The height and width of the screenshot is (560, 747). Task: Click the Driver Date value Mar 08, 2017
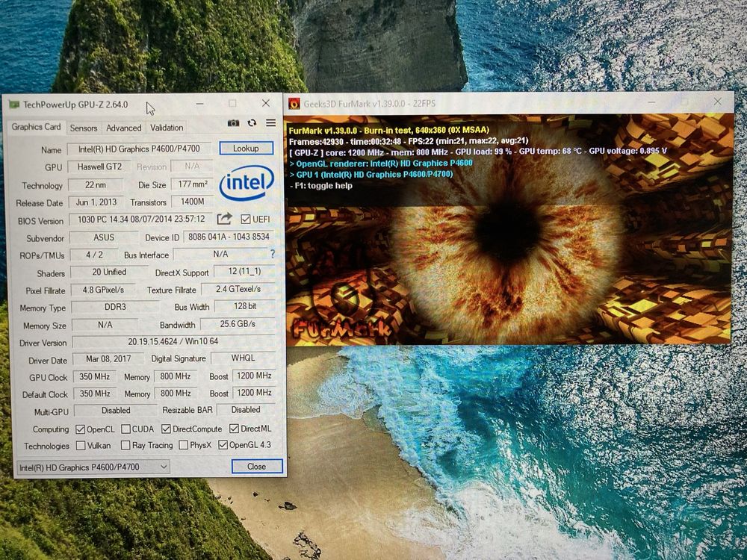pos(108,358)
